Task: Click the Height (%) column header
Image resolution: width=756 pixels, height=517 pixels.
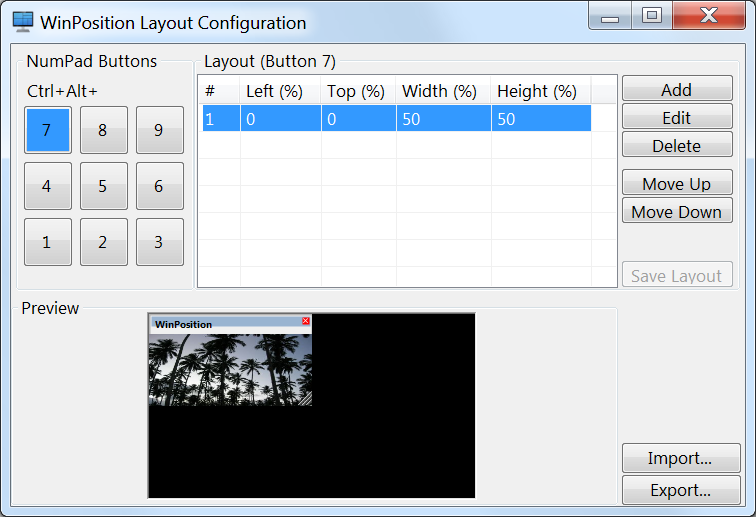Action: point(541,91)
